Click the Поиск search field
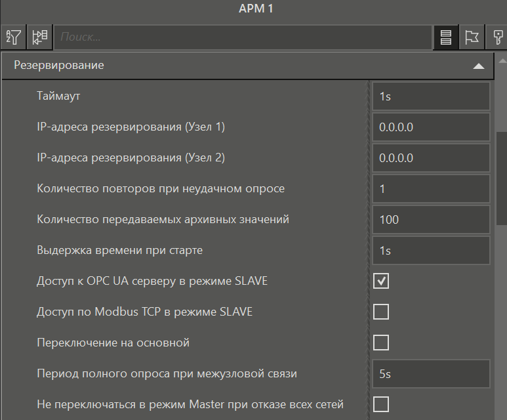The height and width of the screenshot is (420, 507). click(x=243, y=37)
